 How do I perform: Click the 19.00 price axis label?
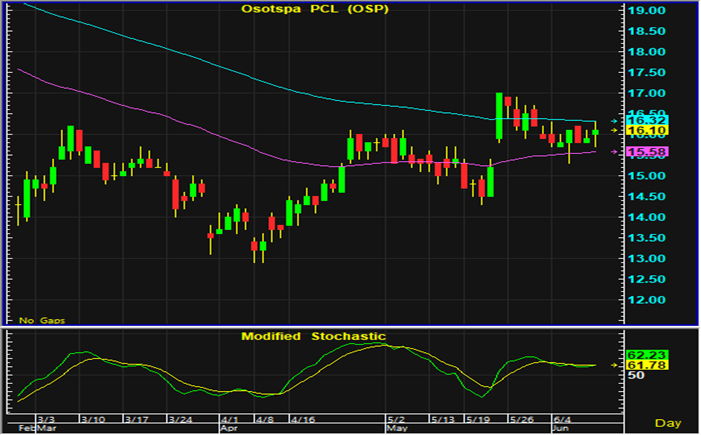click(646, 10)
